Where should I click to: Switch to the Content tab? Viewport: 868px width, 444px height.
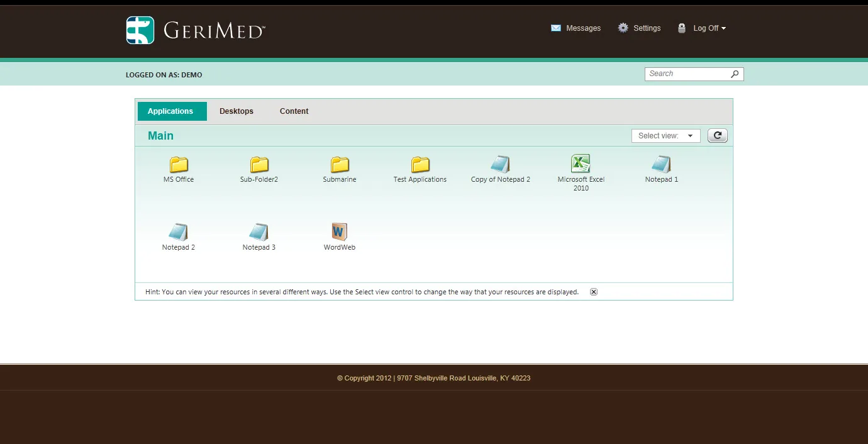(x=294, y=111)
